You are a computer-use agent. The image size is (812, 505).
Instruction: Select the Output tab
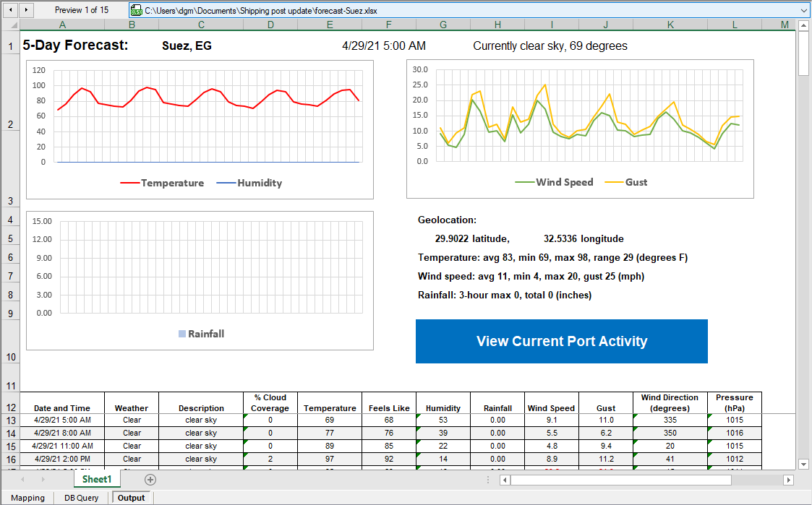[x=131, y=498]
